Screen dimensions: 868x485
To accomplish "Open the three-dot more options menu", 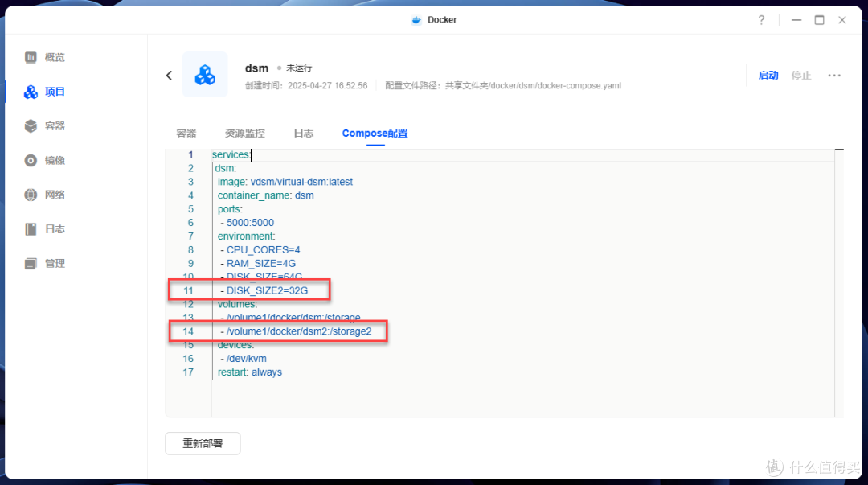I will 834,75.
